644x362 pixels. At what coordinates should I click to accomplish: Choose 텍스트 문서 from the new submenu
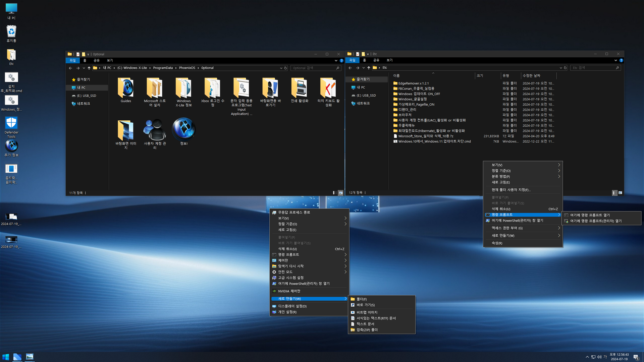click(365, 324)
